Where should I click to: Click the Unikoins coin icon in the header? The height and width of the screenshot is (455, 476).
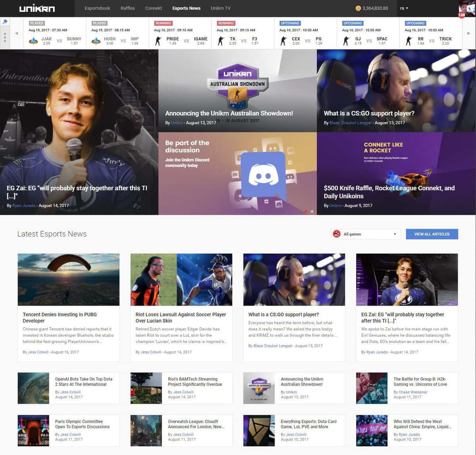(x=357, y=8)
